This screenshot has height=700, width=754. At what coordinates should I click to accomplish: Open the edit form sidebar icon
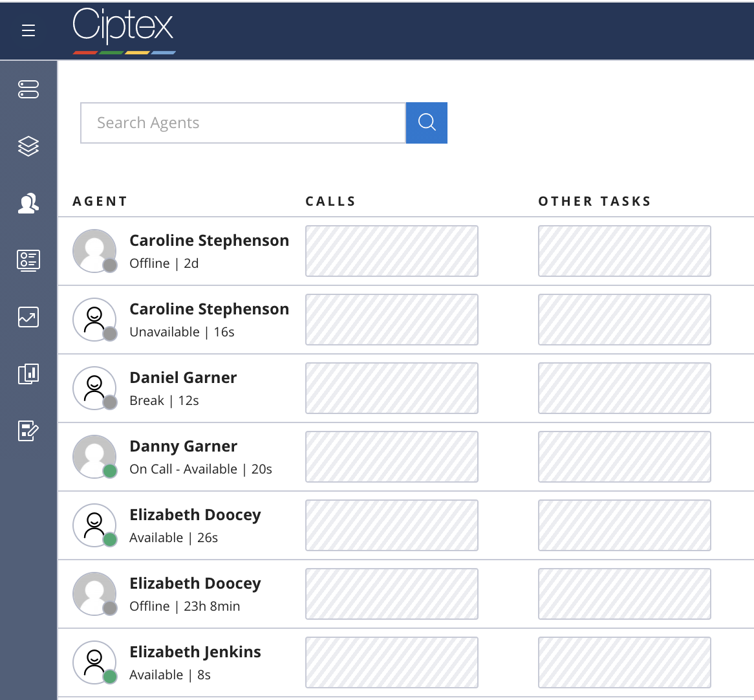pos(28,431)
